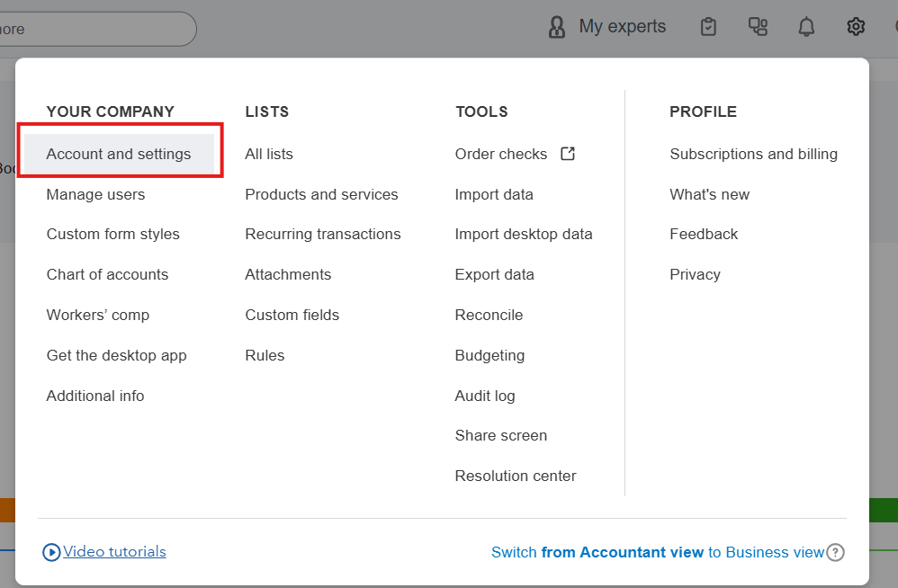Image resolution: width=898 pixels, height=588 pixels.
Task: Open Chart of accounts
Action: coord(107,274)
